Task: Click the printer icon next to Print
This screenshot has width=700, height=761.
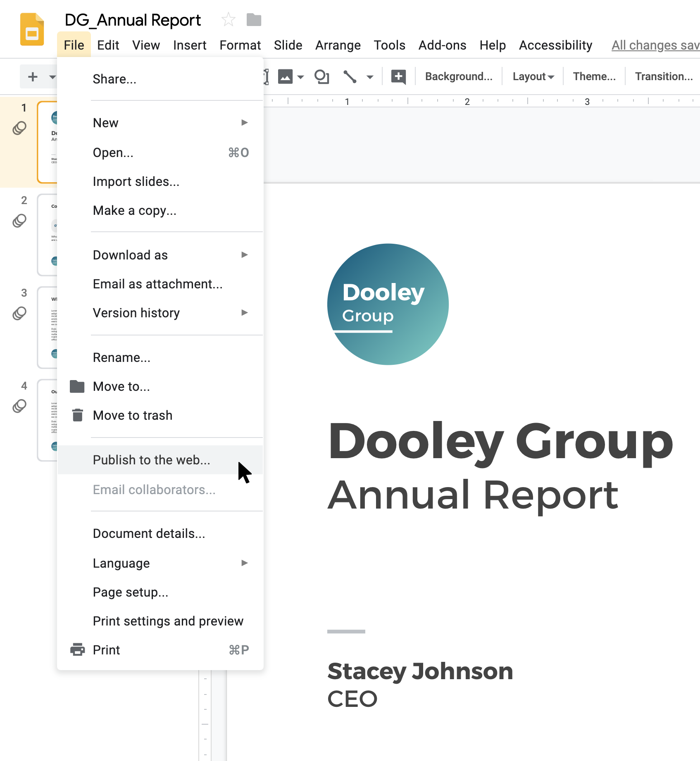Action: 78,649
